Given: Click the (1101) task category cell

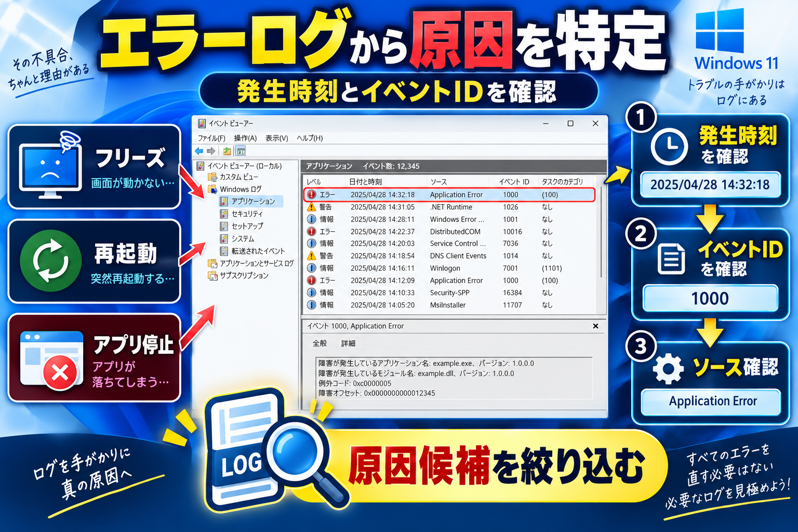Looking at the screenshot, I should (x=552, y=268).
